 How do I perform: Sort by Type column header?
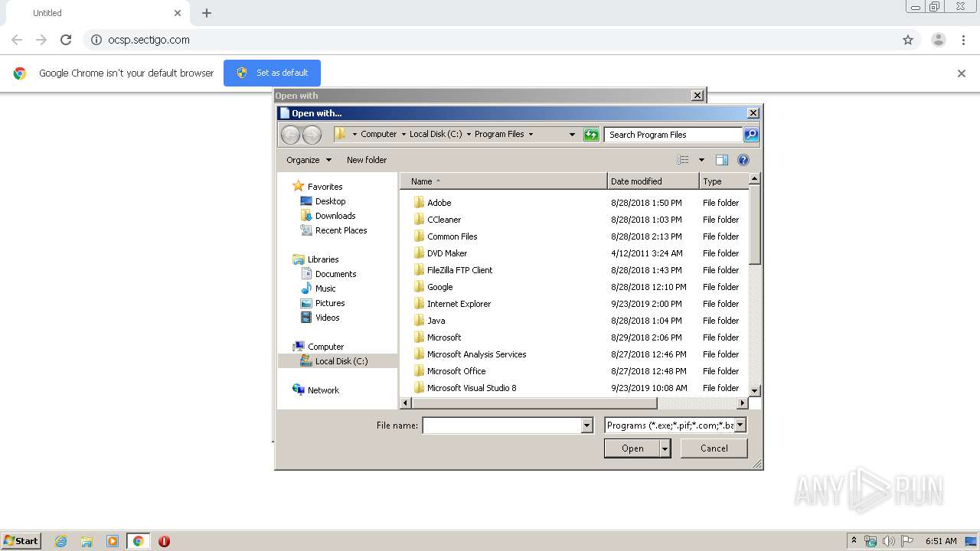coord(723,181)
